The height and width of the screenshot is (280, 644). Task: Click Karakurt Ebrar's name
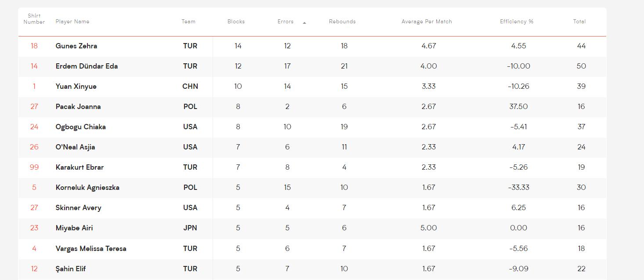click(80, 167)
